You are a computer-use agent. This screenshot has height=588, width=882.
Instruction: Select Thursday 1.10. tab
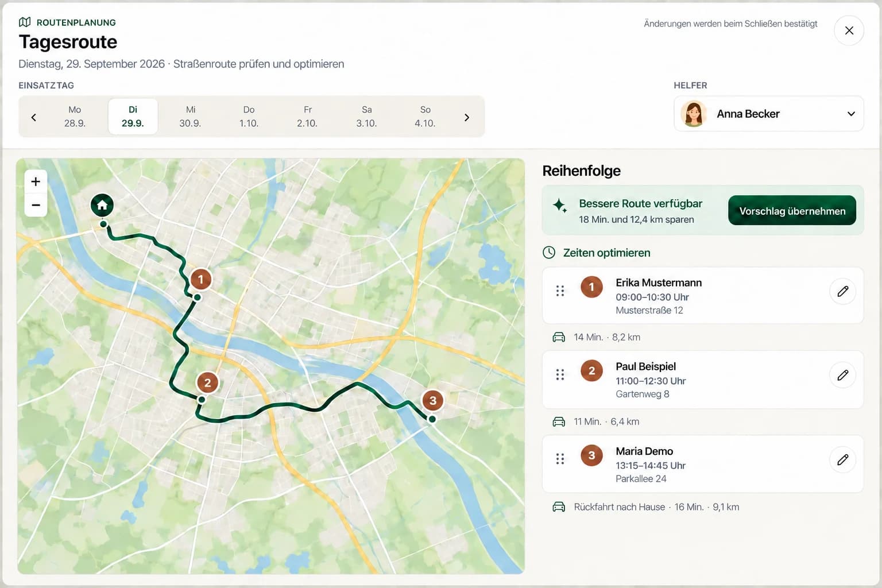(249, 117)
